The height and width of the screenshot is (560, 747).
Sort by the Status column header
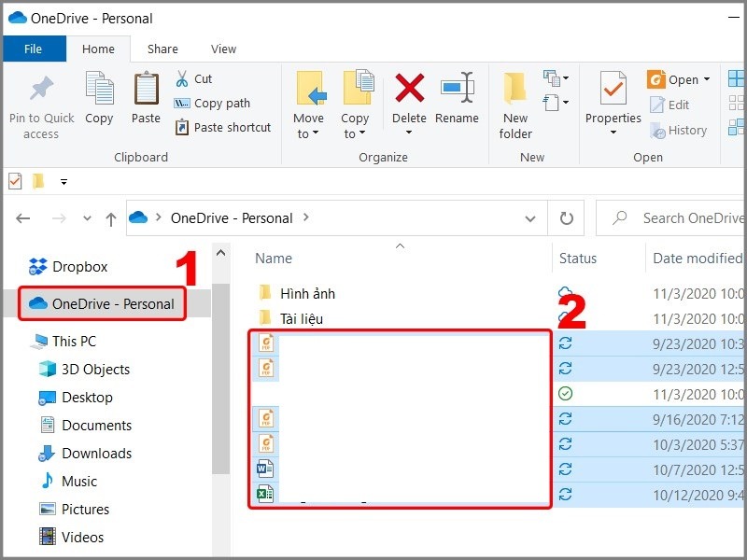[578, 259]
